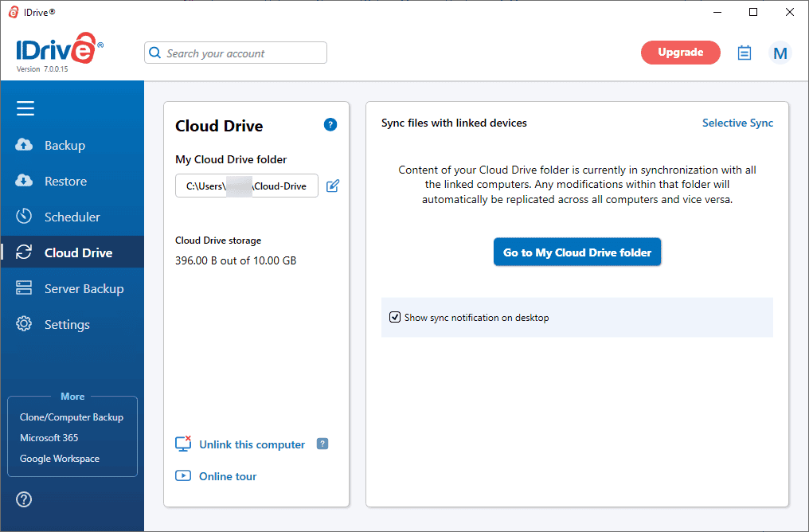Viewport: 809px width, 532px height.
Task: Select the Cloud Drive menu label
Action: 78,252
